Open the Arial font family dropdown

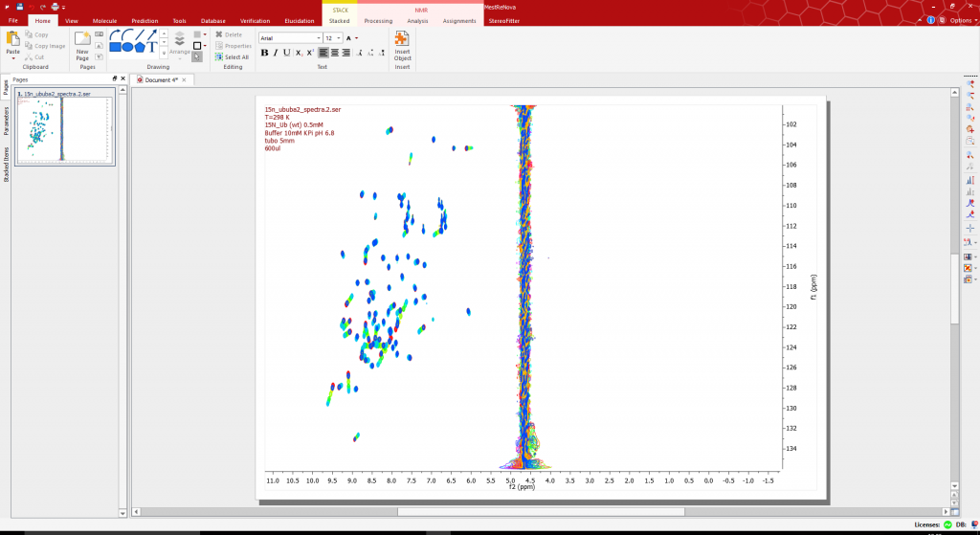(291, 38)
